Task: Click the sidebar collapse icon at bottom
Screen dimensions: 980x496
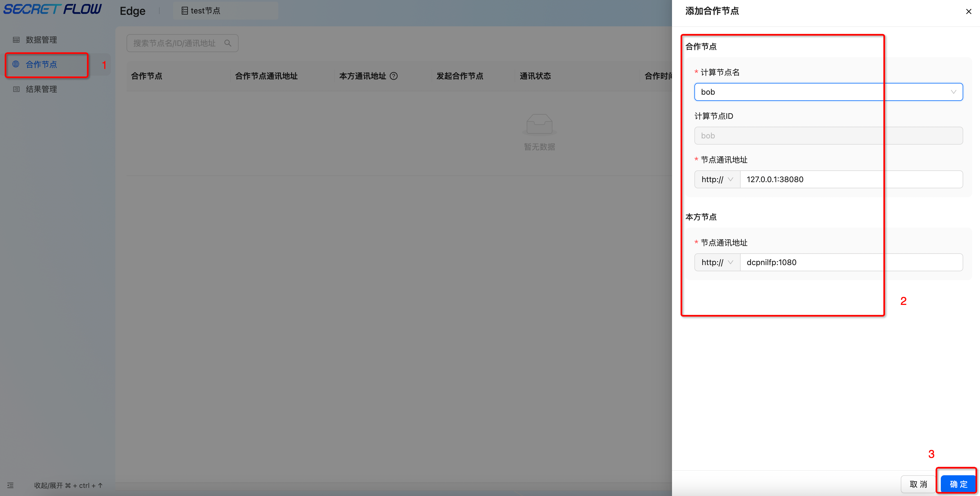Action: point(10,485)
